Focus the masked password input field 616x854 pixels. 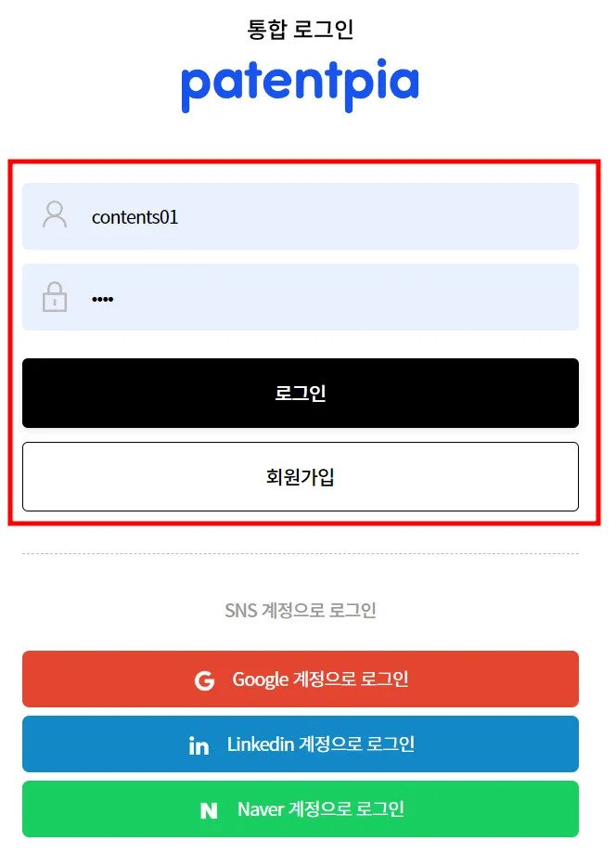[301, 297]
